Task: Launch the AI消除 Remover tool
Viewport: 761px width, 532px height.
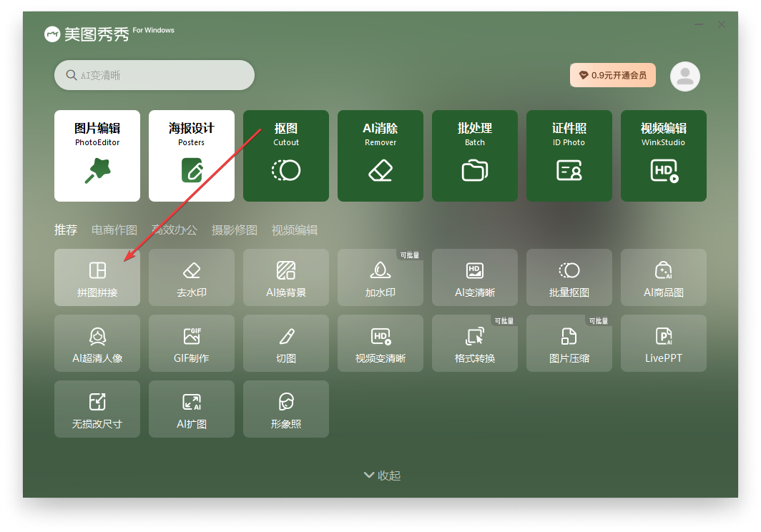Action: click(x=380, y=156)
